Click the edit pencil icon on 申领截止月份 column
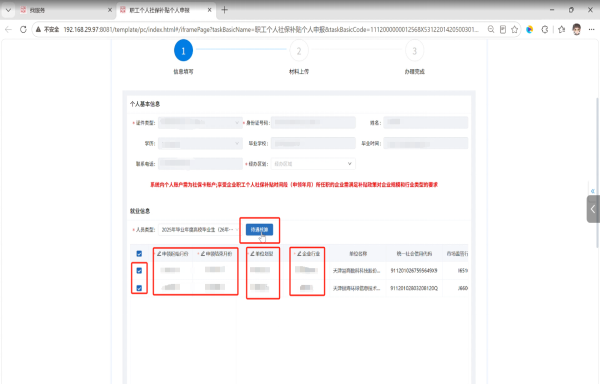The image size is (600, 384). (203, 254)
